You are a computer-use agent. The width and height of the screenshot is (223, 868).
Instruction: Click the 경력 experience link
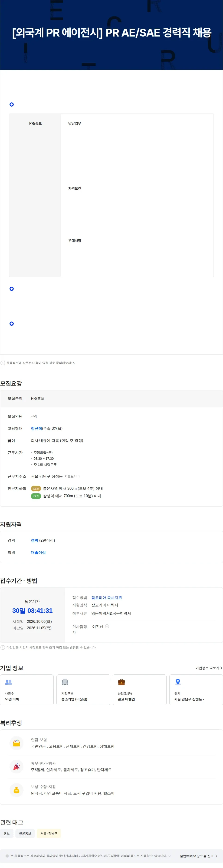coord(34,540)
